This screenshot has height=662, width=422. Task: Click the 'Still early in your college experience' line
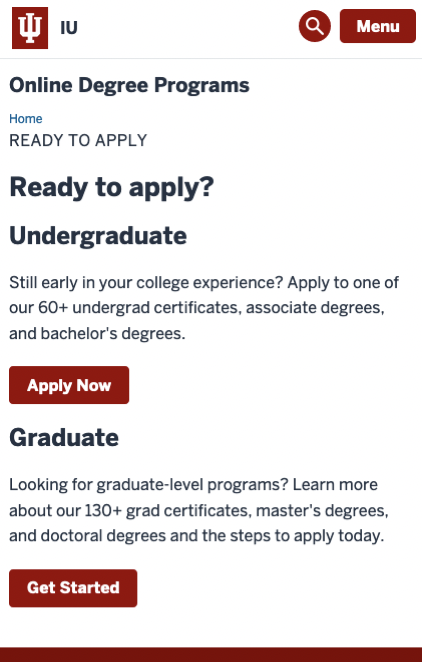pos(204,282)
